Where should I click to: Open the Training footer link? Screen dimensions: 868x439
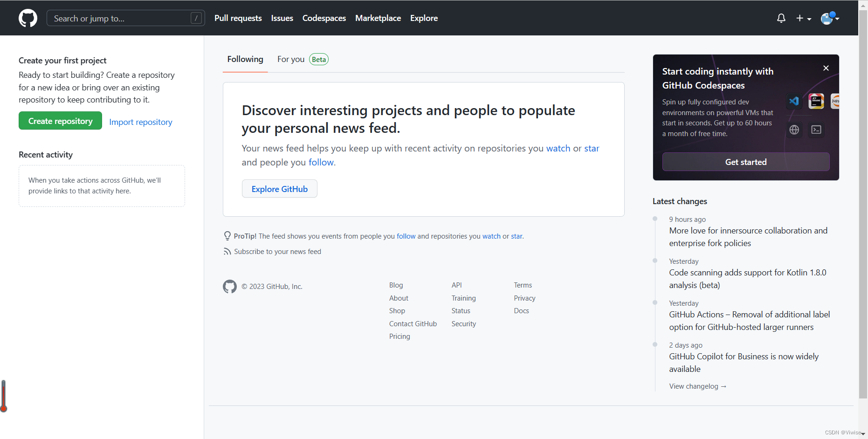click(464, 298)
